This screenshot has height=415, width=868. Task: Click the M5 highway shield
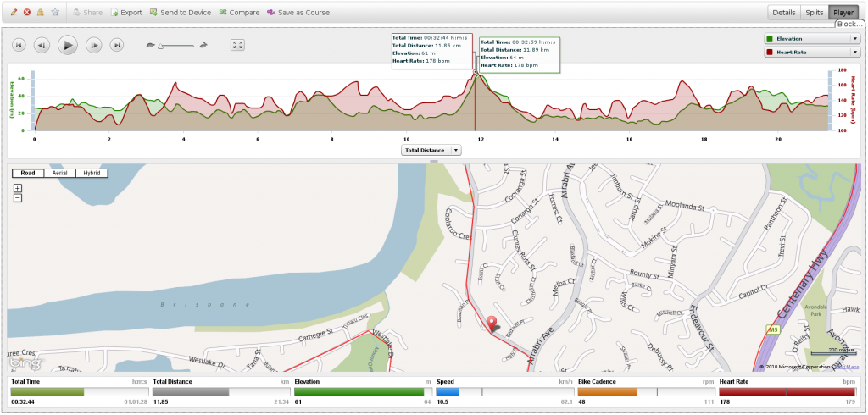(x=773, y=330)
